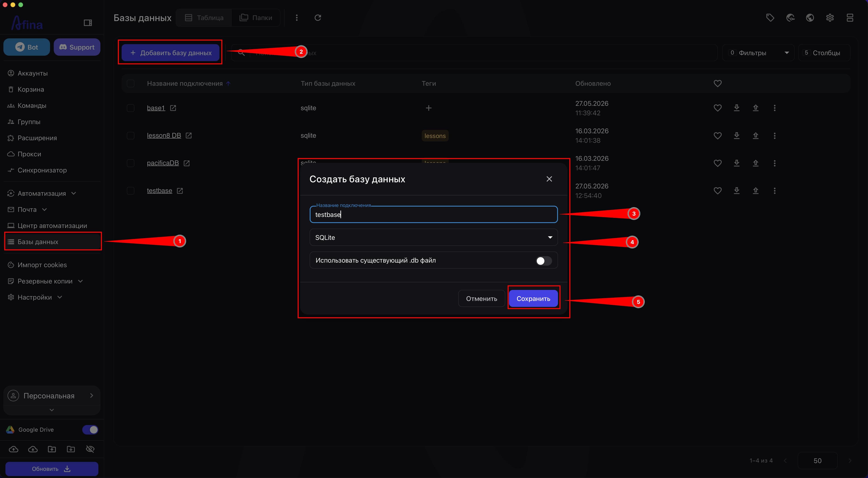Open the gear settings icon in top bar
Image resolution: width=868 pixels, height=478 pixels.
tap(830, 18)
